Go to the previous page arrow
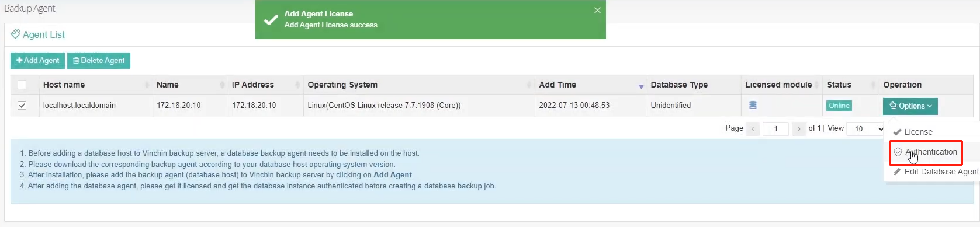The height and width of the screenshot is (227, 980). point(753,129)
